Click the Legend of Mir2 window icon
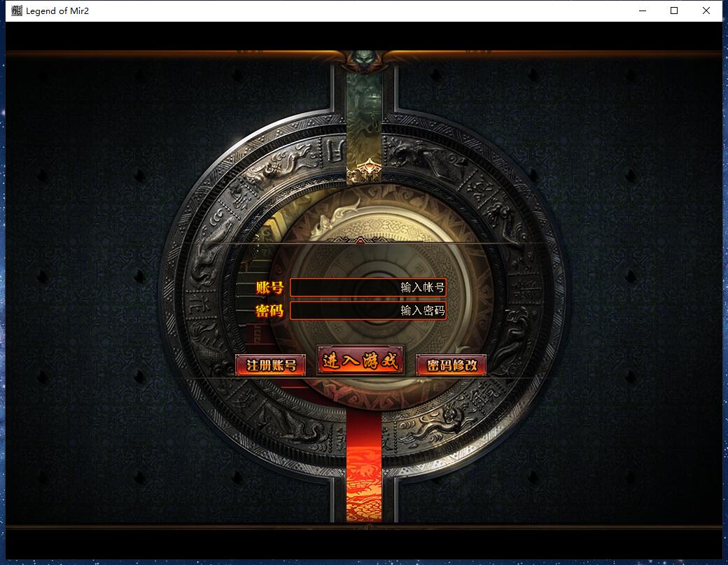The height and width of the screenshot is (565, 728). (x=16, y=11)
